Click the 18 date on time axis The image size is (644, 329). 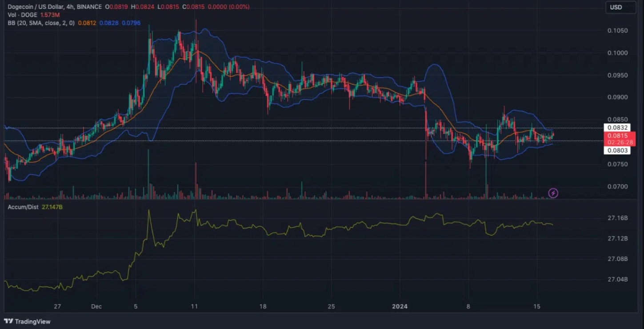coord(263,306)
